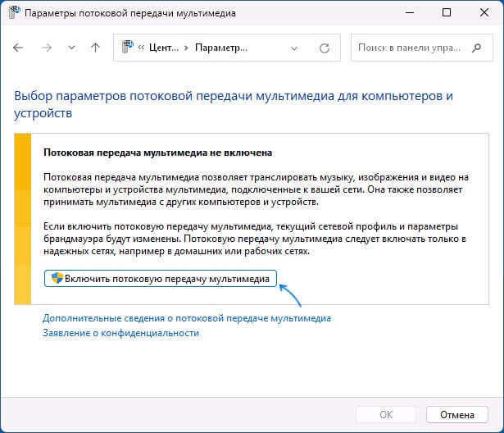The height and width of the screenshot is (433, 504).
Task: Focus the control panel search field
Action: tap(421, 48)
